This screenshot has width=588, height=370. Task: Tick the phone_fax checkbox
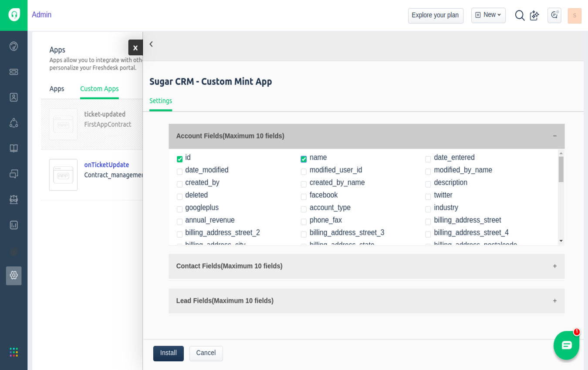[x=304, y=222]
